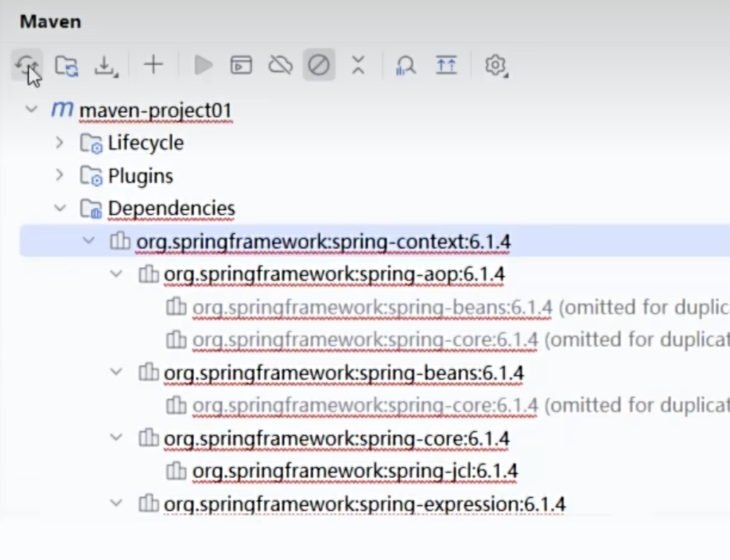Select the spring-expression:6.1.4 dependency

364,504
